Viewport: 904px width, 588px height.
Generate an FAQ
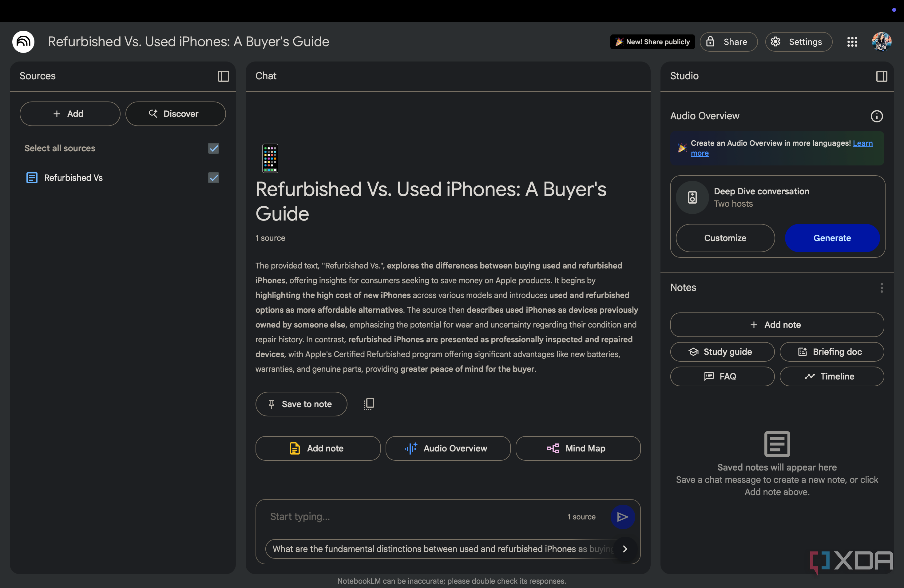(x=722, y=376)
